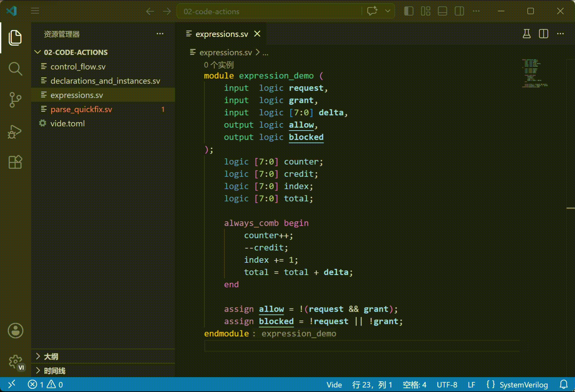Open the errors and warnings status indicator
The width and height of the screenshot is (575, 392).
pos(45,385)
